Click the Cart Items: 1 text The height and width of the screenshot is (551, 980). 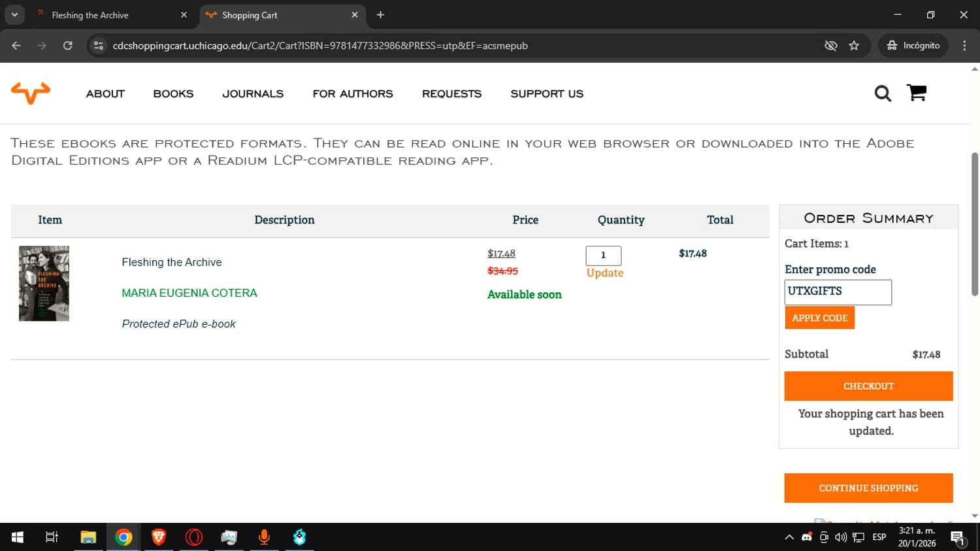pos(817,244)
